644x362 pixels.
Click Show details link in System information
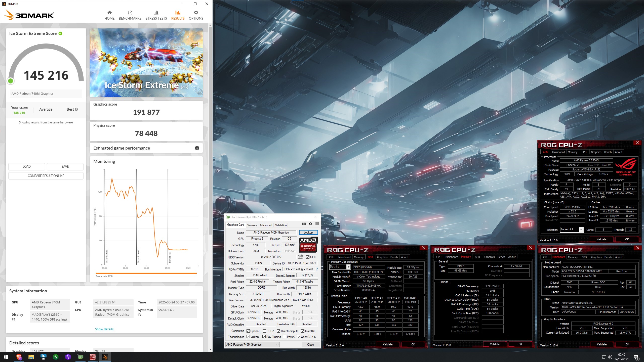(x=104, y=329)
